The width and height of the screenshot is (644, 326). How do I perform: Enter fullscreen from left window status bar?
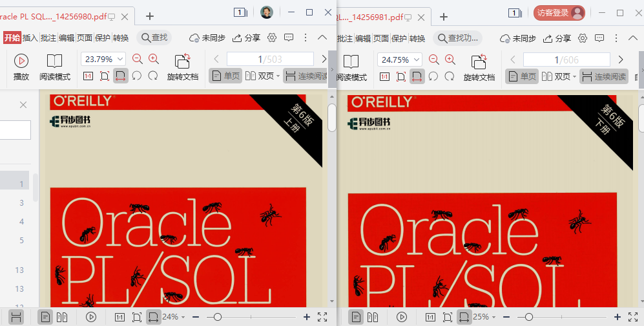pos(322,316)
